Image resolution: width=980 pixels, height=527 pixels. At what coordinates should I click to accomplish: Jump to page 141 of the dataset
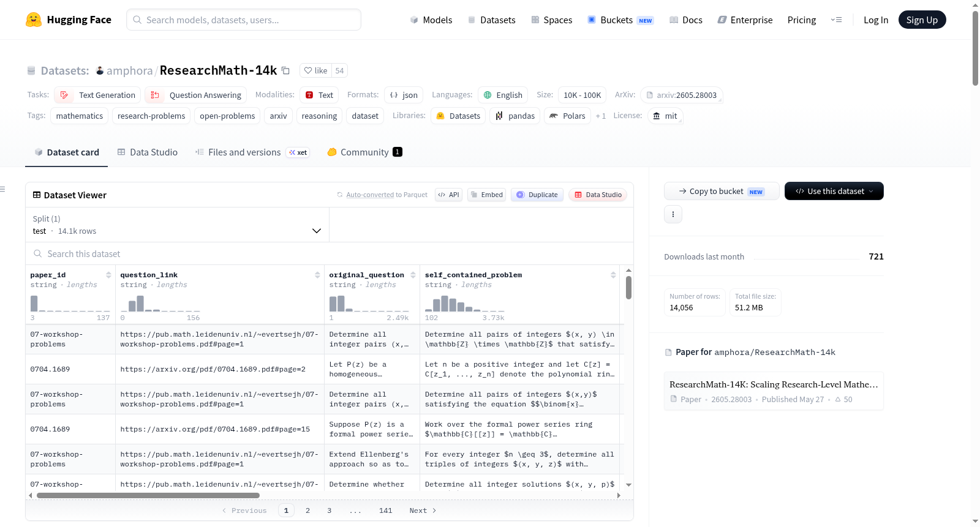(385, 510)
